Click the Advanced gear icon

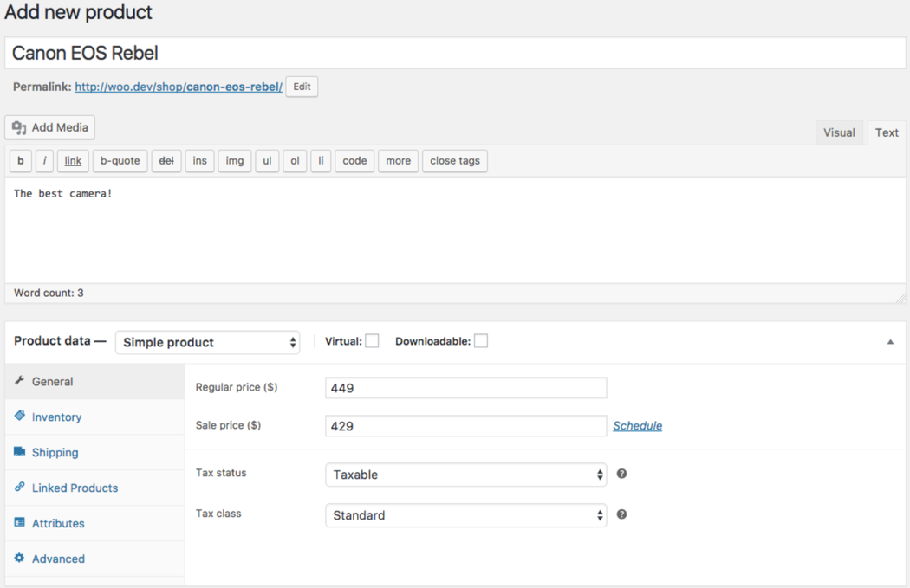[20, 559]
